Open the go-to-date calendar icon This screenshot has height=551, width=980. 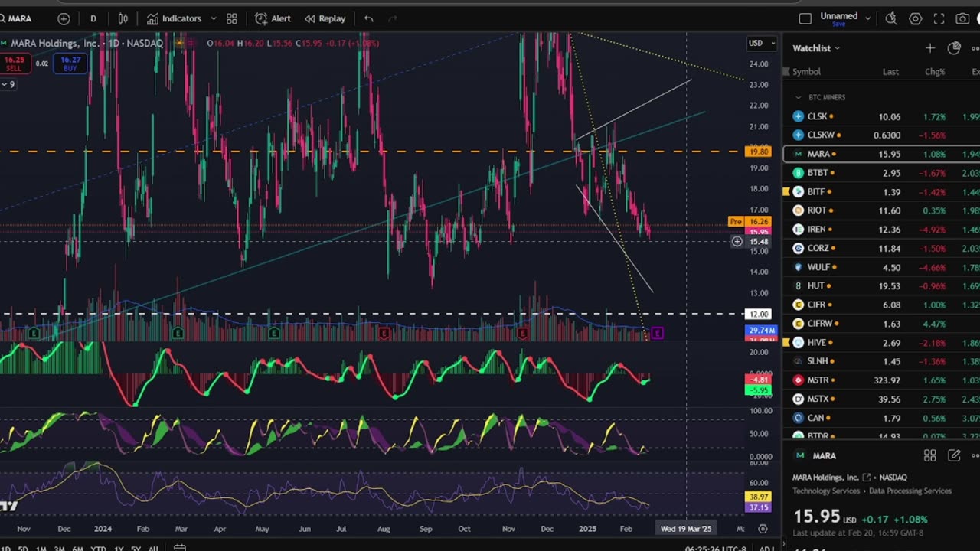click(x=179, y=548)
